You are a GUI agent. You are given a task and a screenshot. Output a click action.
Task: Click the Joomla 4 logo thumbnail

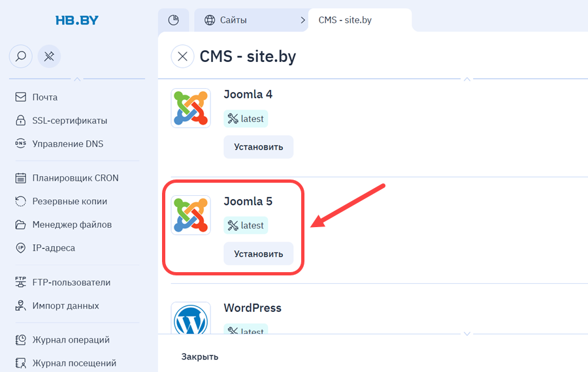tap(191, 108)
